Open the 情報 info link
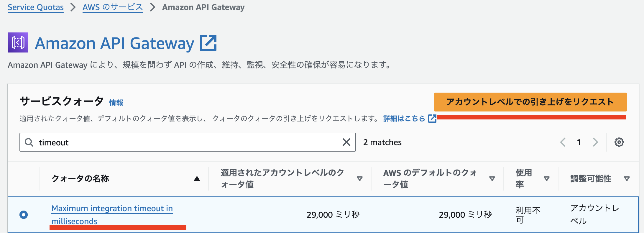644x233 pixels. point(116,103)
